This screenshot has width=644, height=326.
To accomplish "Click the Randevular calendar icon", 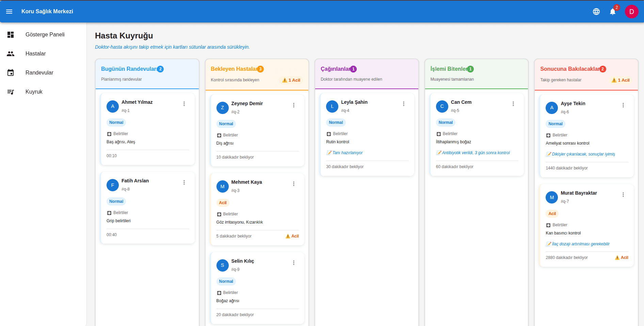I will (x=11, y=73).
